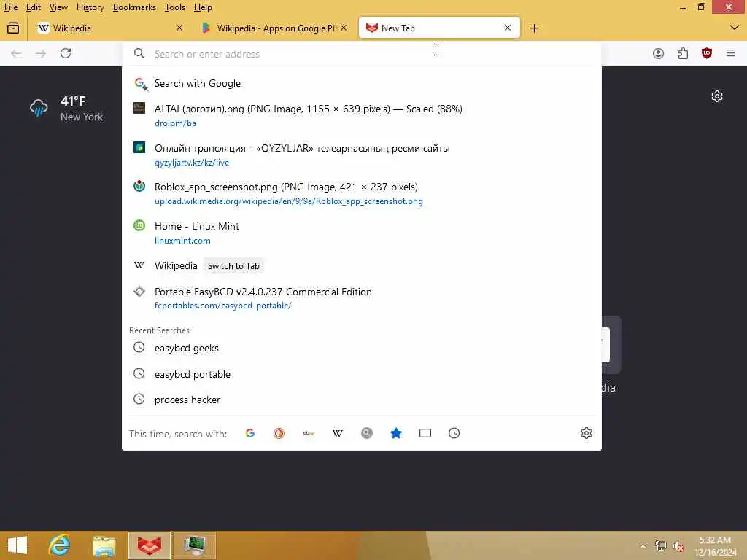Click the Switch to Tab button for Wikipedia

click(233, 266)
